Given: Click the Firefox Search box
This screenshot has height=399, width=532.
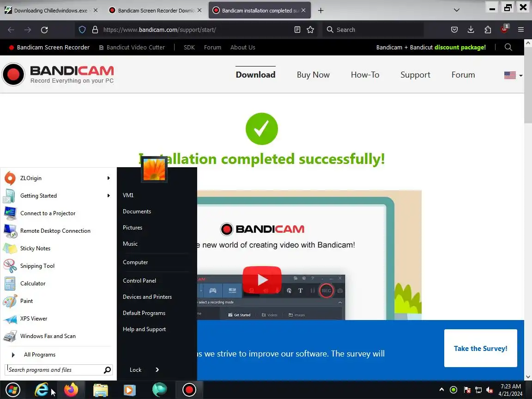Looking at the screenshot, I should click(x=373, y=30).
